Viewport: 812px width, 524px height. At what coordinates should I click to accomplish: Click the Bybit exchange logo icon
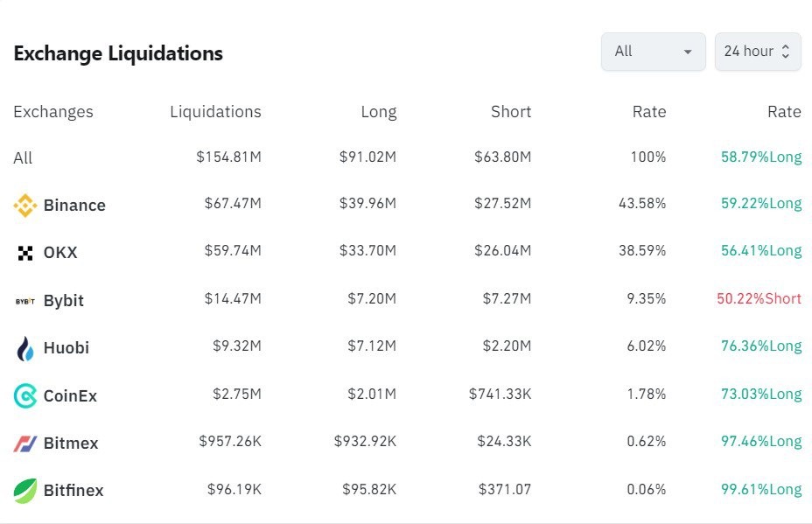pos(25,301)
